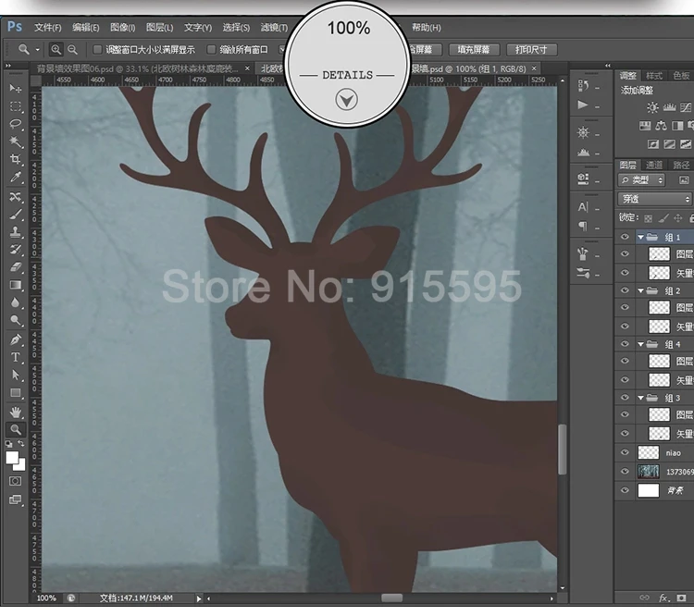This screenshot has height=616, width=694.
Task: Open the 穿透 blend mode dropdown
Action: (655, 199)
